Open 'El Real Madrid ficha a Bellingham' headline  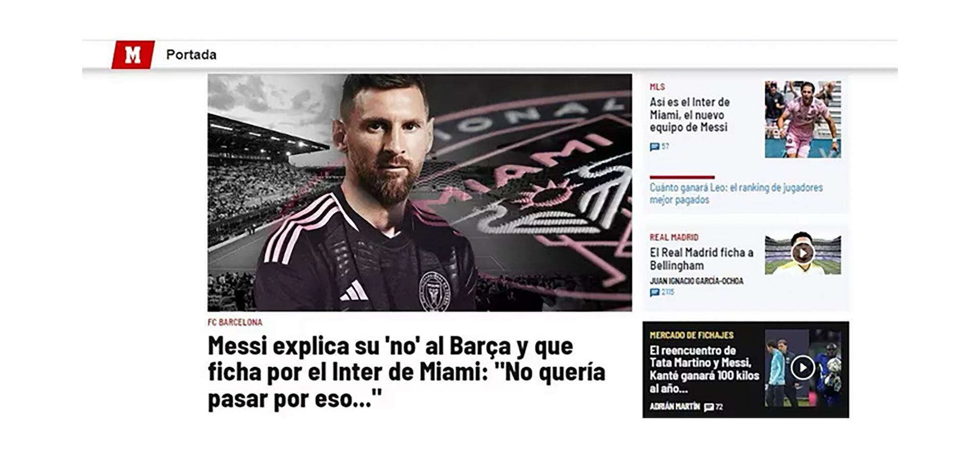click(x=701, y=259)
